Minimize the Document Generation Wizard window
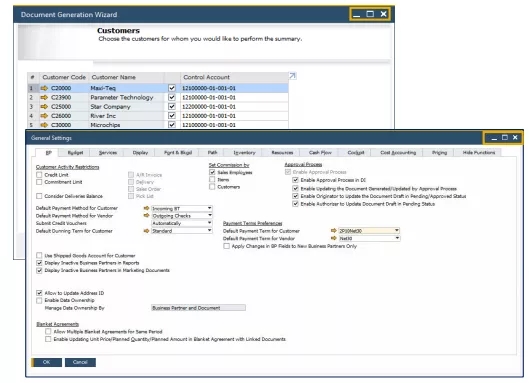The width and height of the screenshot is (531, 383). click(356, 14)
